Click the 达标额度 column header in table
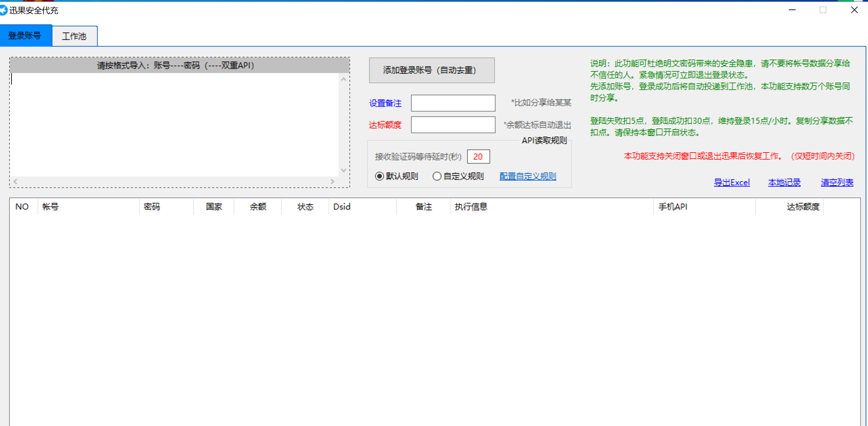 790,207
